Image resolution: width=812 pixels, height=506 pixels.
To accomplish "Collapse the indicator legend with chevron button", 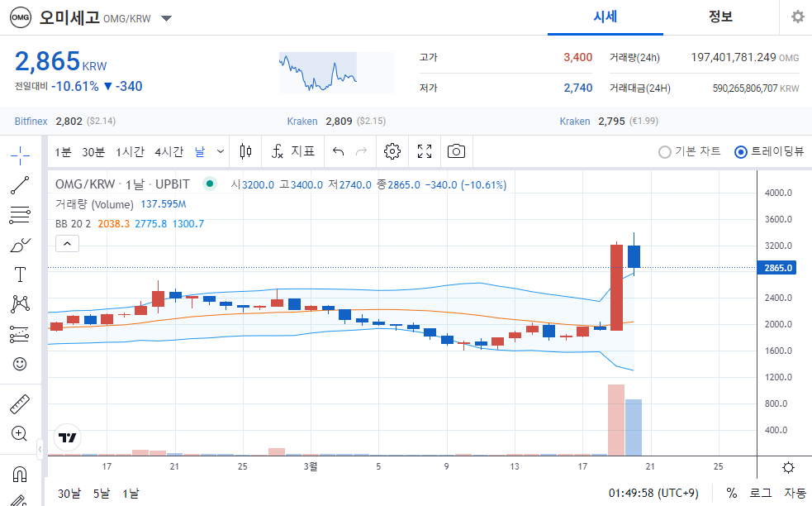I will pyautogui.click(x=67, y=244).
